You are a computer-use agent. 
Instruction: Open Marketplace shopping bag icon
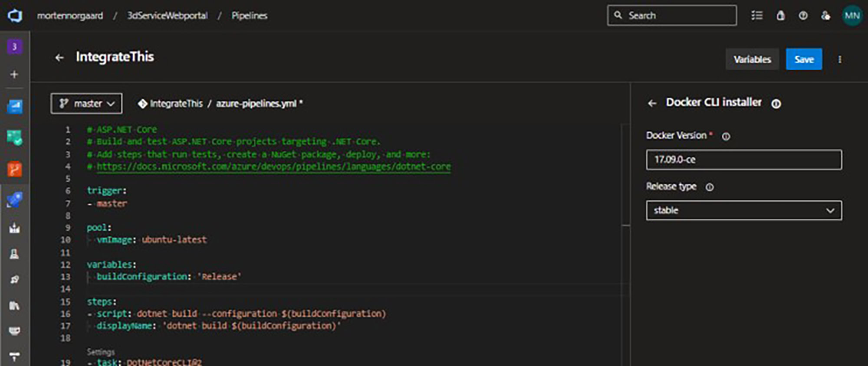coord(780,16)
